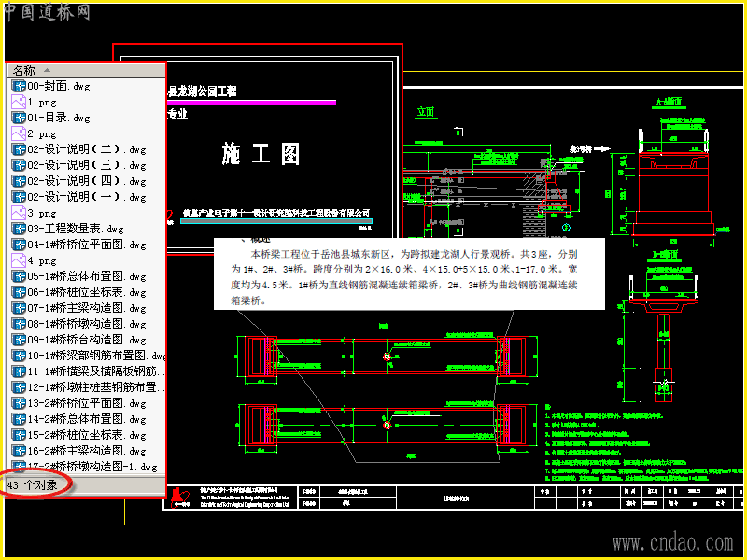Select file name 3.png
747x560 pixels.
pos(42,213)
